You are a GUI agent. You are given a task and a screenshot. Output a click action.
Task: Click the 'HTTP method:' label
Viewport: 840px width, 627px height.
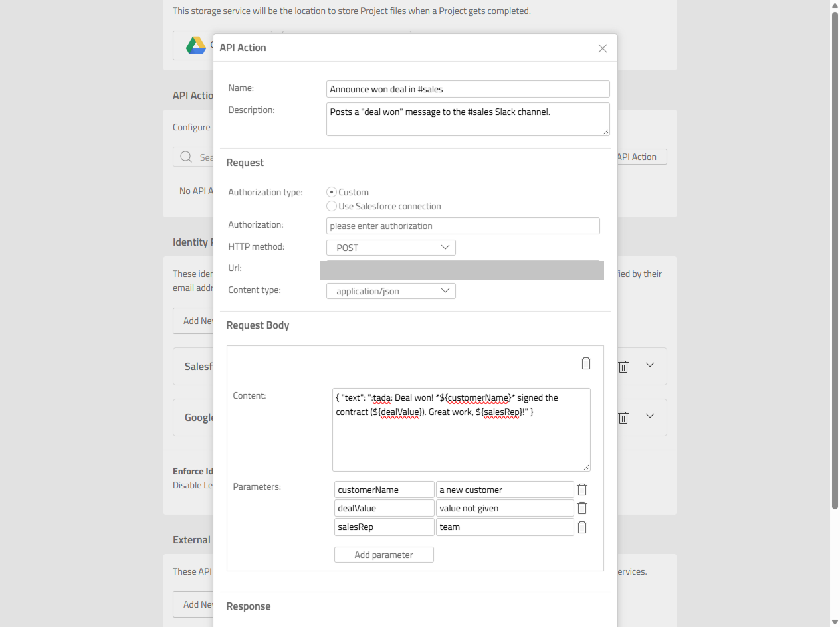(256, 246)
